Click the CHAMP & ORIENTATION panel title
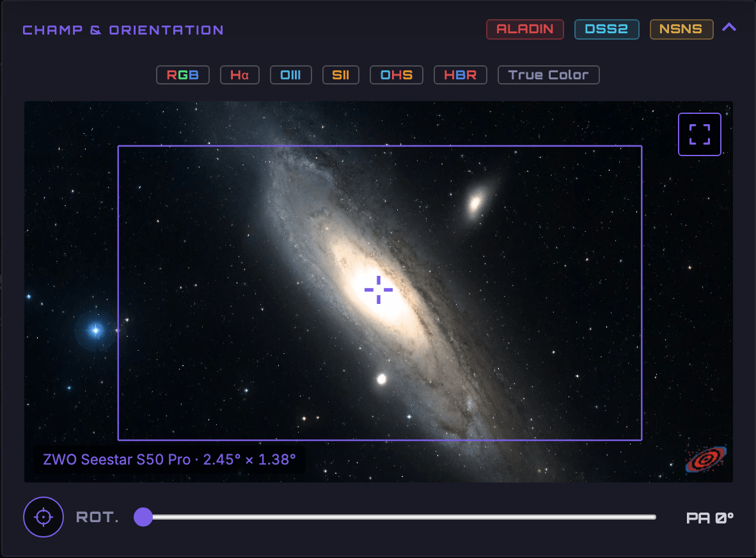Screen dimensions: 756x558 coord(123,30)
